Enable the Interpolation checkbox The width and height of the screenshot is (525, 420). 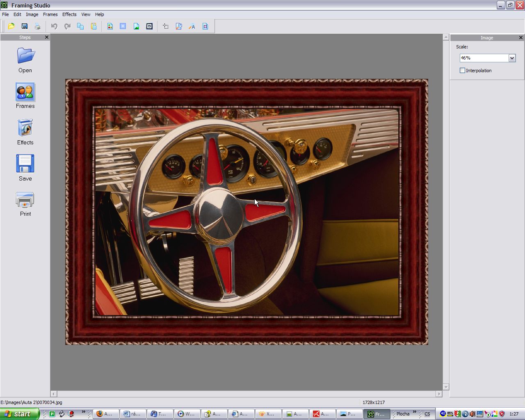(463, 71)
